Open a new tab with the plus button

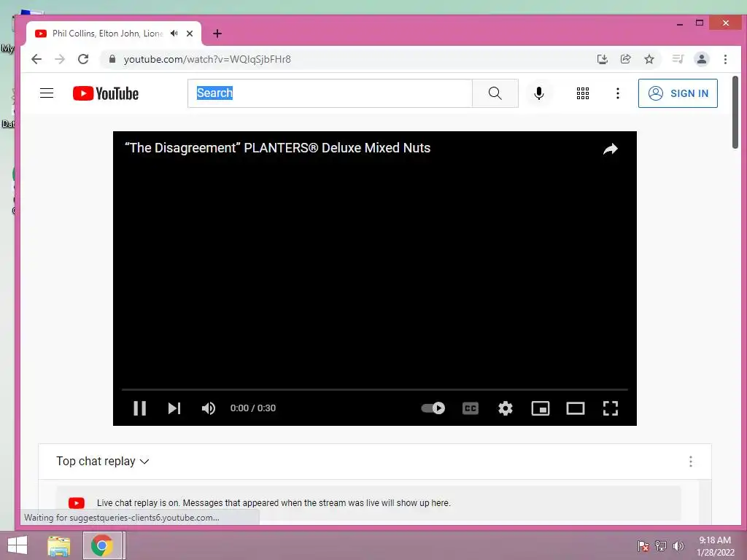(x=217, y=34)
